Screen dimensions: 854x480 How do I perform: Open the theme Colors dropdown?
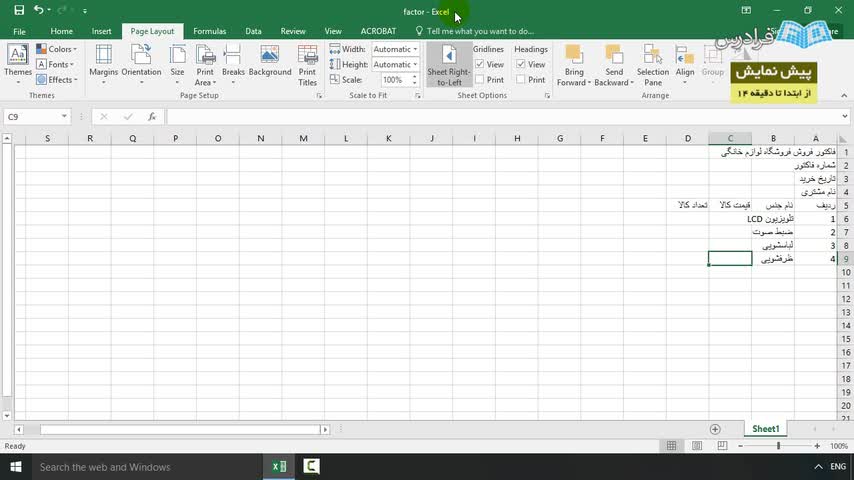coord(57,49)
